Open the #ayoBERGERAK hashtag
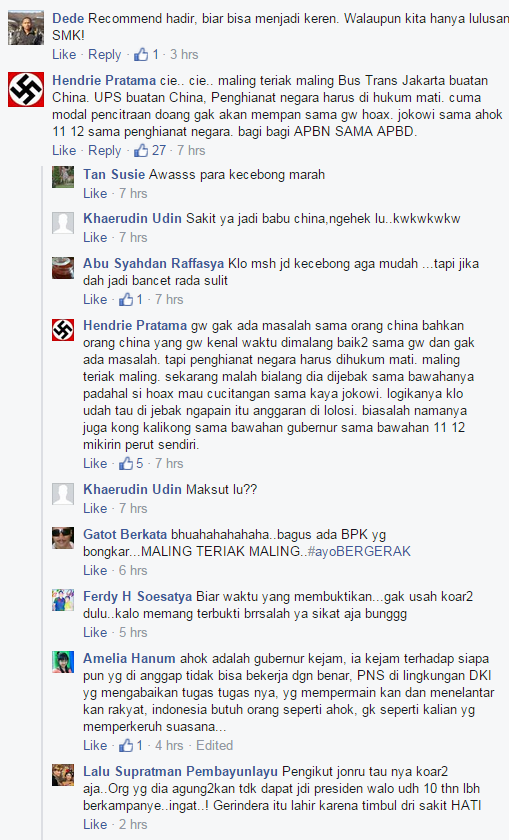Viewport: 509px width, 840px height. (x=359, y=551)
